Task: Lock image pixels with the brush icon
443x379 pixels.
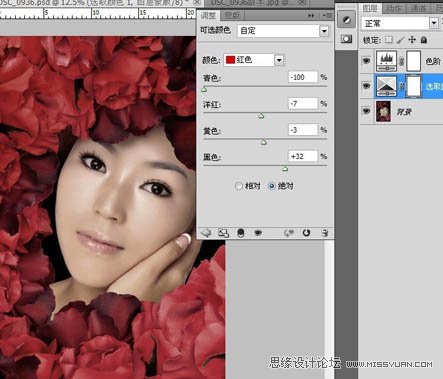Action: pyautogui.click(x=401, y=40)
